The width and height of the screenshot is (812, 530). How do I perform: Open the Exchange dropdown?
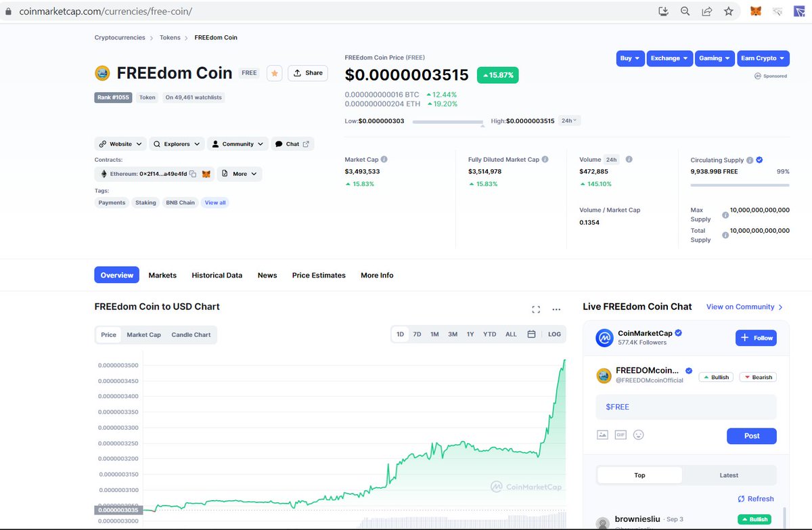click(x=670, y=58)
